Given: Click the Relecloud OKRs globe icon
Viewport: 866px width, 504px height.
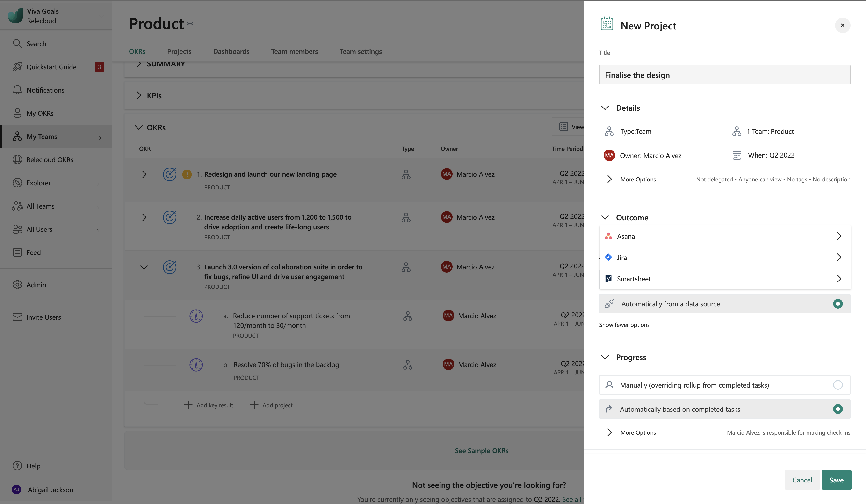Looking at the screenshot, I should point(17,160).
